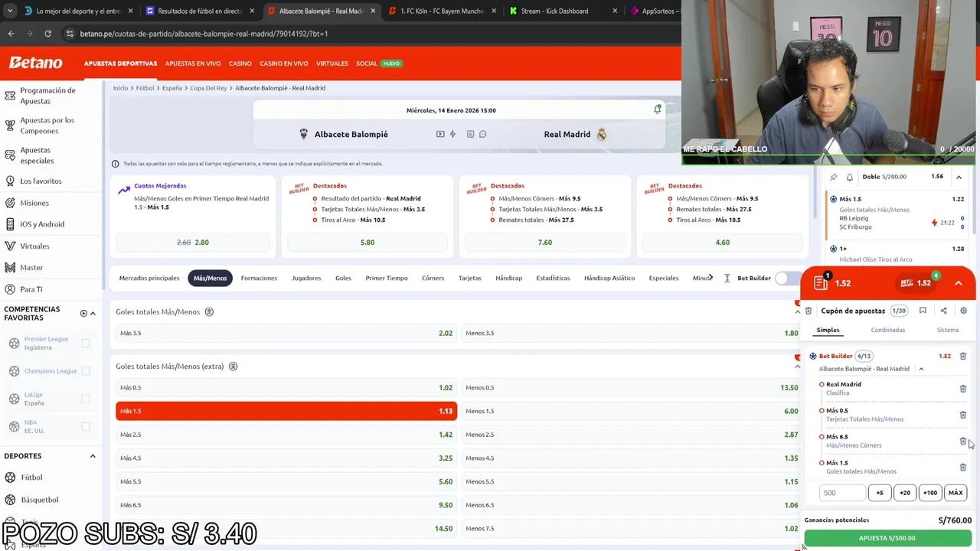Open Mercados principales tab
980x551 pixels.
[149, 278]
